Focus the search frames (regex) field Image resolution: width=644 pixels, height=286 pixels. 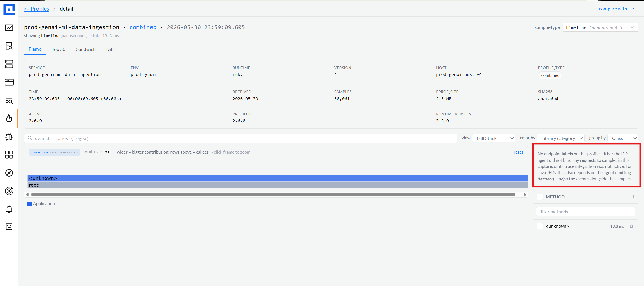[241, 138]
